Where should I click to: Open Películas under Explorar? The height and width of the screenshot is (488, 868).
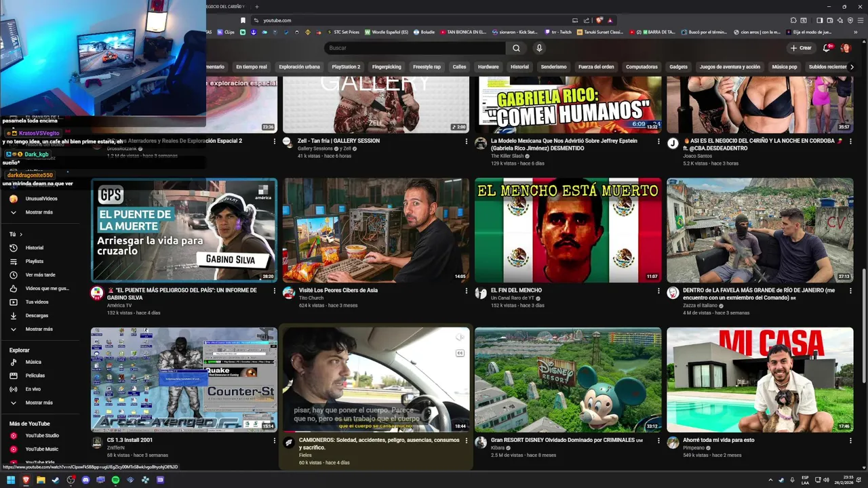point(35,375)
